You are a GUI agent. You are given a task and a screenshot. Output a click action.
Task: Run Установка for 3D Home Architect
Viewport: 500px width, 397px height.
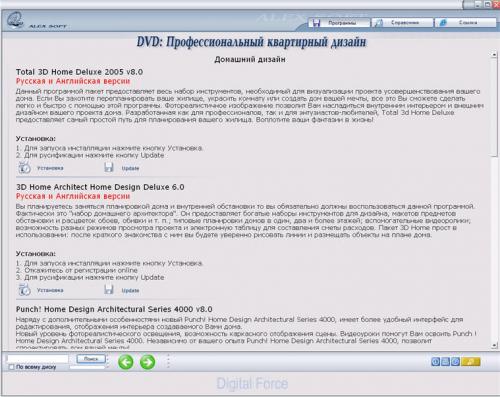click(x=41, y=290)
